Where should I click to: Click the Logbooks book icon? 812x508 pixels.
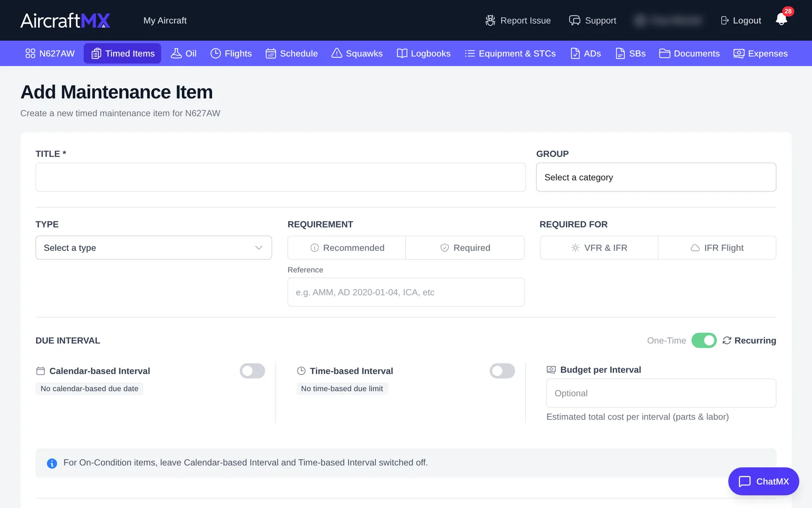click(x=402, y=53)
